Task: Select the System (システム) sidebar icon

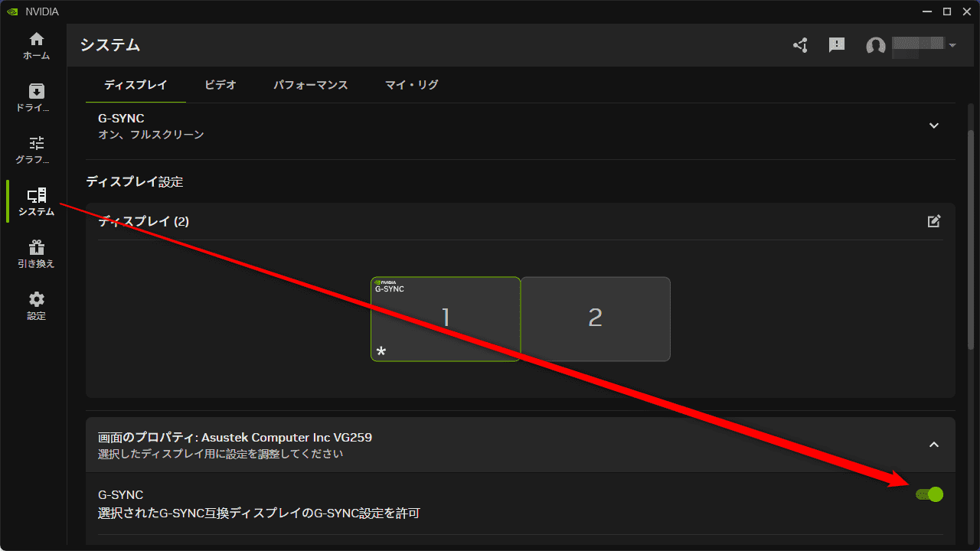Action: click(x=36, y=202)
